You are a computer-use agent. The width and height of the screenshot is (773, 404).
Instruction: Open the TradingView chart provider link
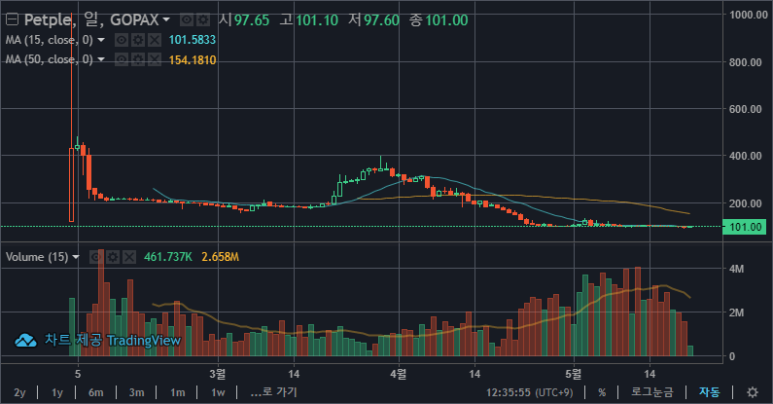pyautogui.click(x=113, y=340)
